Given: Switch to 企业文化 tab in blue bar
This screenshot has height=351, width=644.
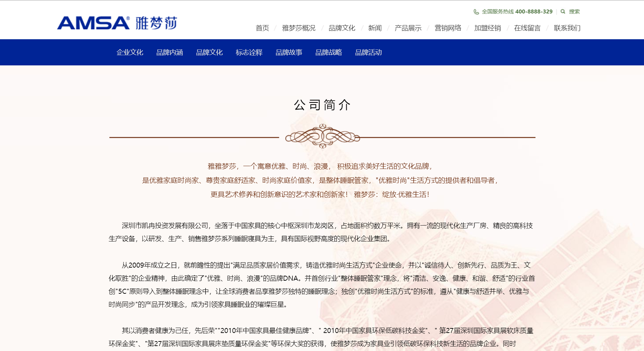Looking at the screenshot, I should (x=130, y=52).
